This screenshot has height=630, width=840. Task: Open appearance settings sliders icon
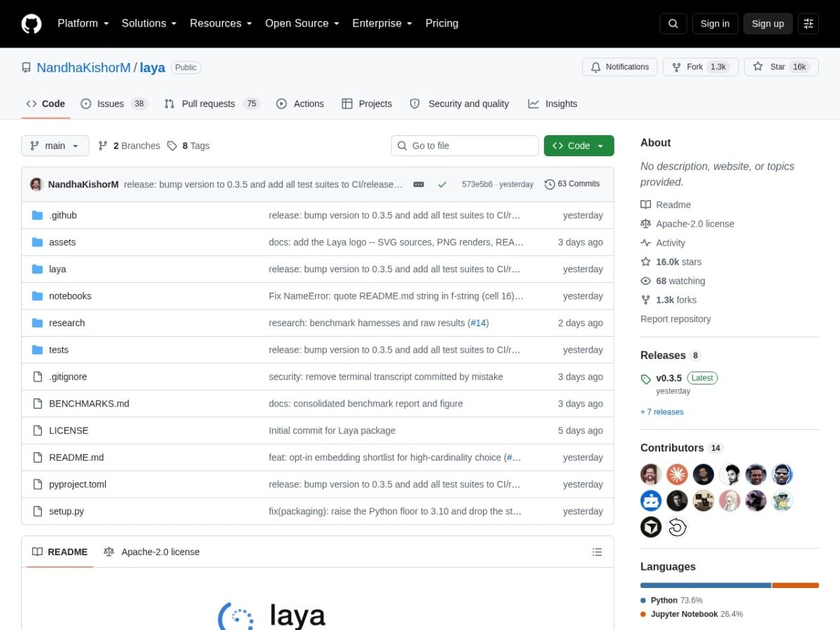click(808, 24)
